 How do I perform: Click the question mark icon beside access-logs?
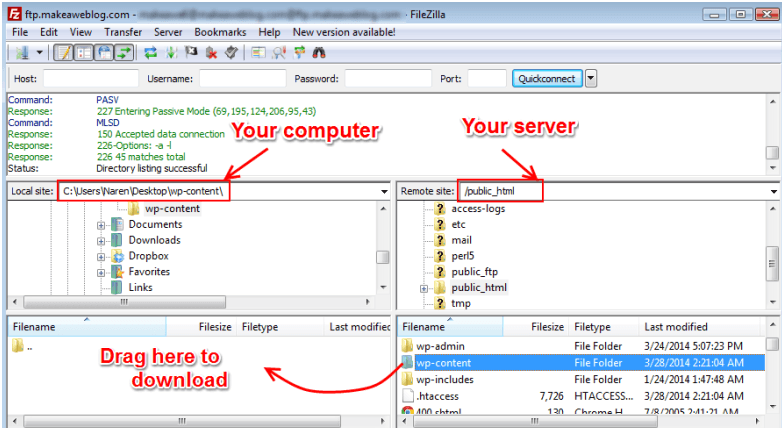tap(440, 208)
